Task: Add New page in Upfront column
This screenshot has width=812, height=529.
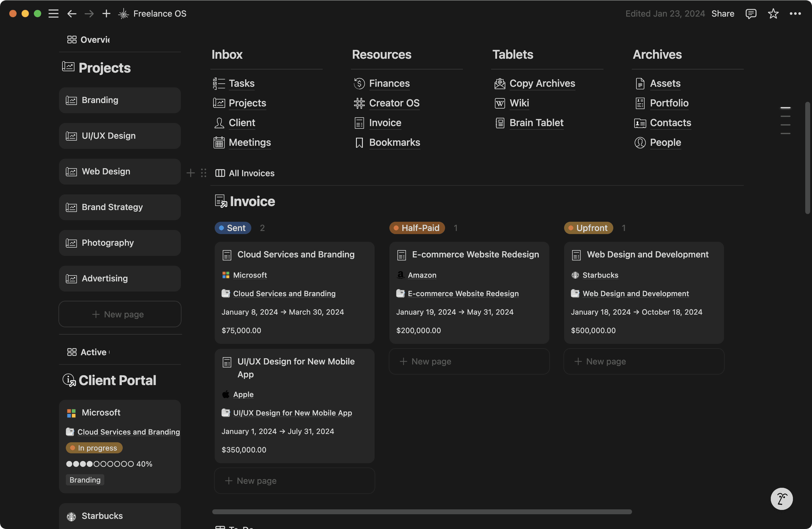Action: [x=644, y=361]
